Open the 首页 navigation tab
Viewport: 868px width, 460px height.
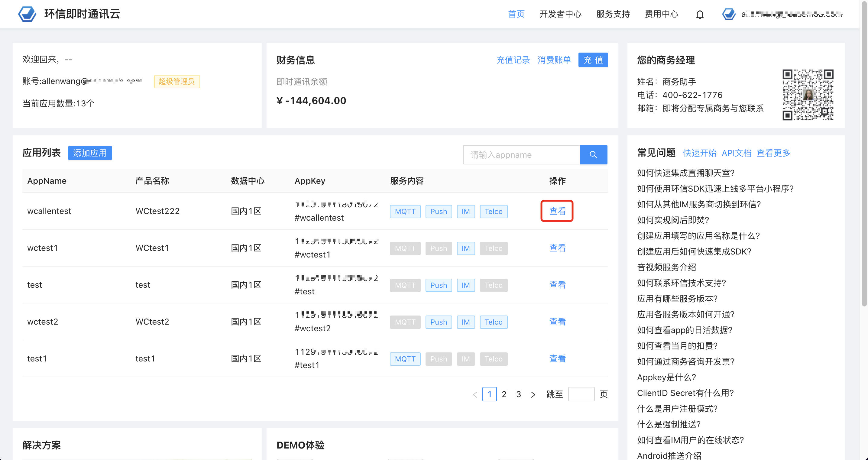(516, 14)
